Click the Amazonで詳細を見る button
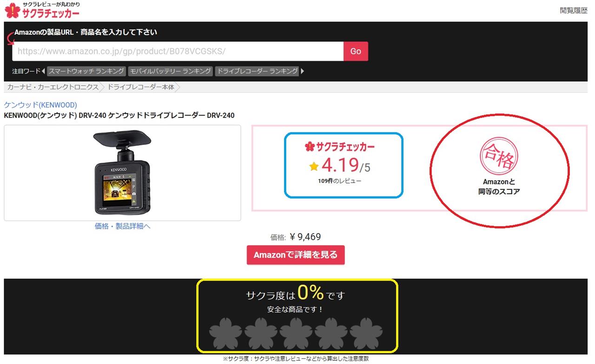Image resolution: width=595 pixels, height=364 pixels. (296, 255)
